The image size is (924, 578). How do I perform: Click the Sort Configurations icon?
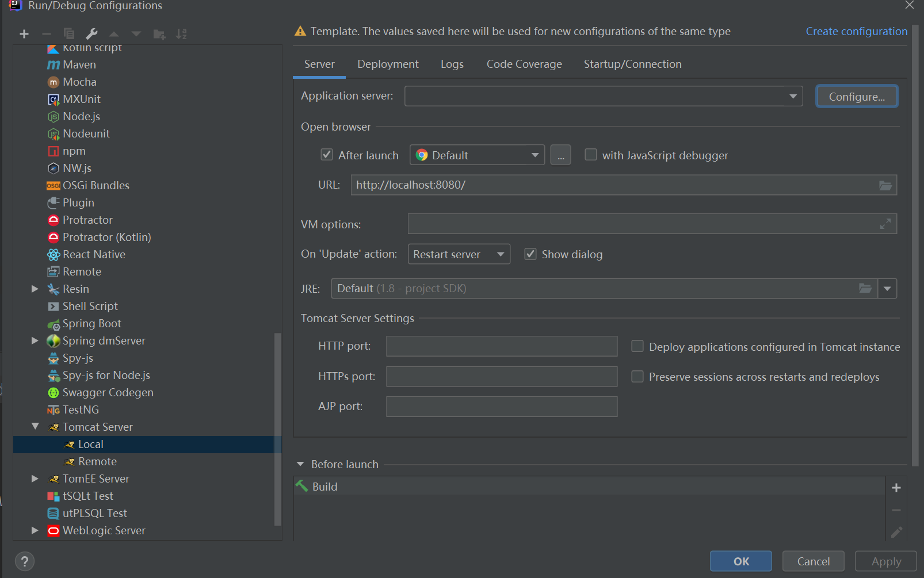pos(181,34)
